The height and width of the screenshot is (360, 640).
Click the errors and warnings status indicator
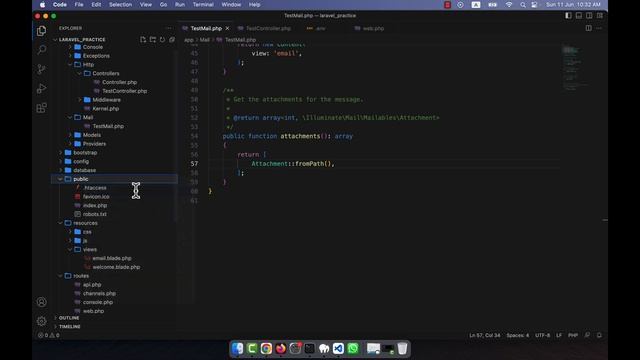coord(49,335)
